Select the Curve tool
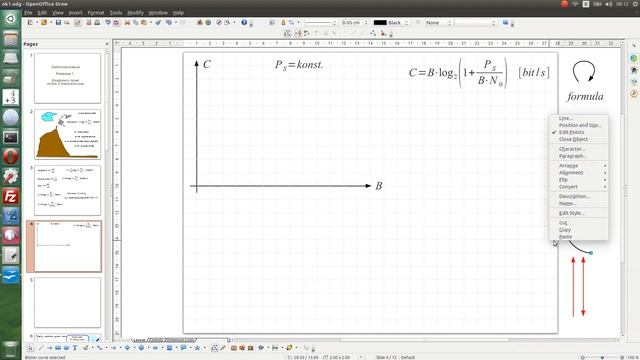 point(85,348)
